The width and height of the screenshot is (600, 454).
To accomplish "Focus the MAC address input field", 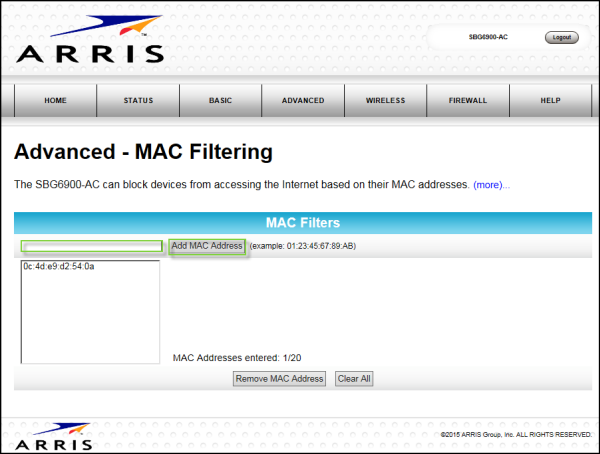I will tap(92, 246).
